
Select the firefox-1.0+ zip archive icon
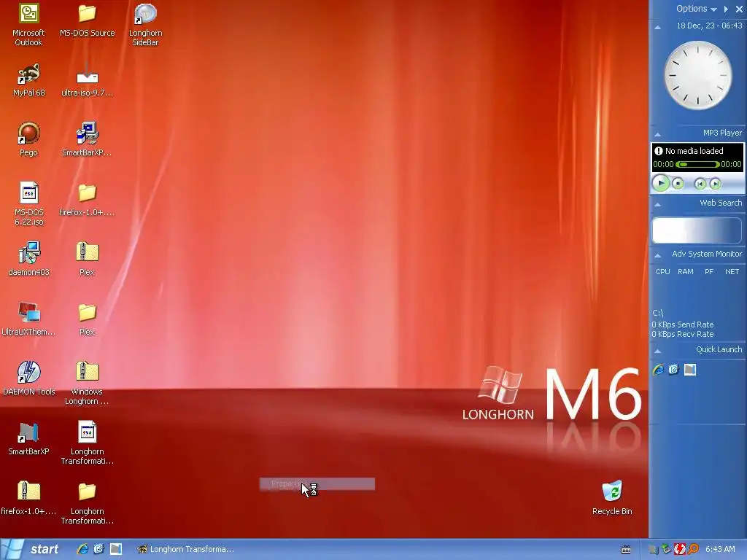[28, 491]
